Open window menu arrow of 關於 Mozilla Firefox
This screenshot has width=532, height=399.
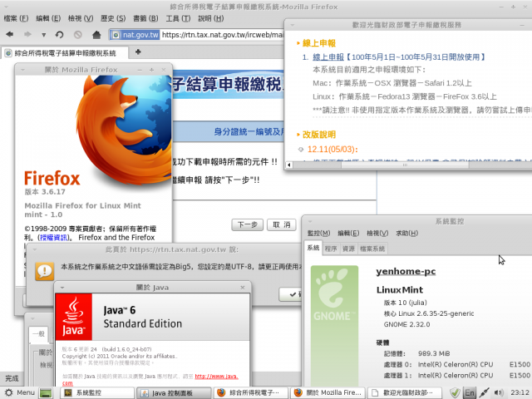pyautogui.click(x=22, y=70)
